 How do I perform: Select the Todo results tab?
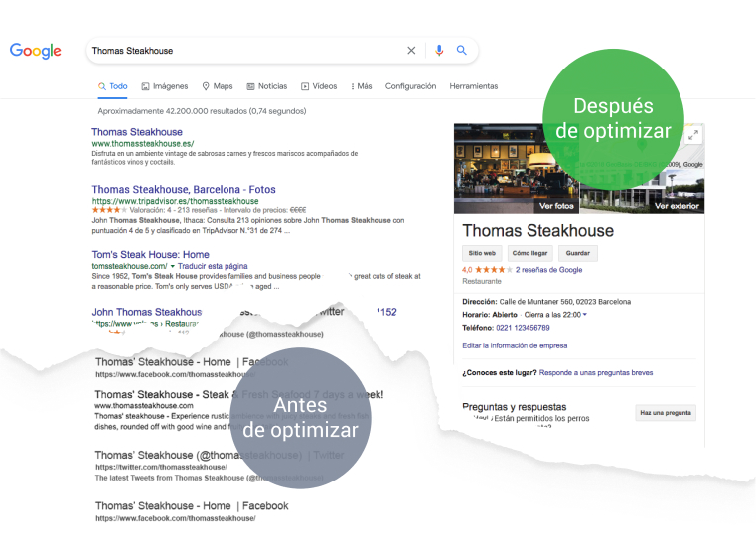pos(113,86)
